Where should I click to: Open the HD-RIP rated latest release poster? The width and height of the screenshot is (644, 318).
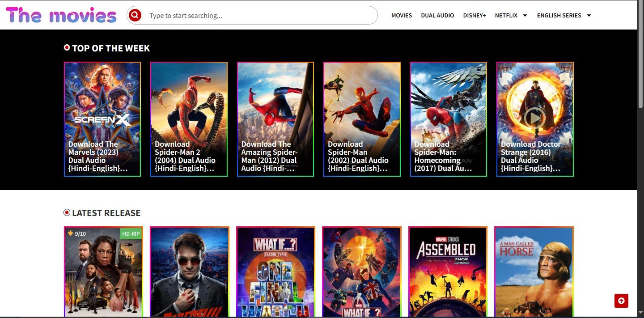tap(104, 272)
